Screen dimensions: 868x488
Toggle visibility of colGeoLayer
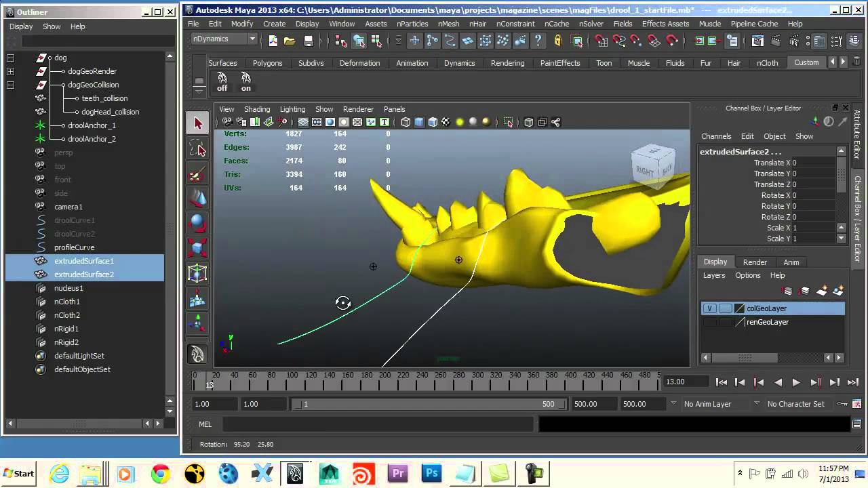[709, 308]
